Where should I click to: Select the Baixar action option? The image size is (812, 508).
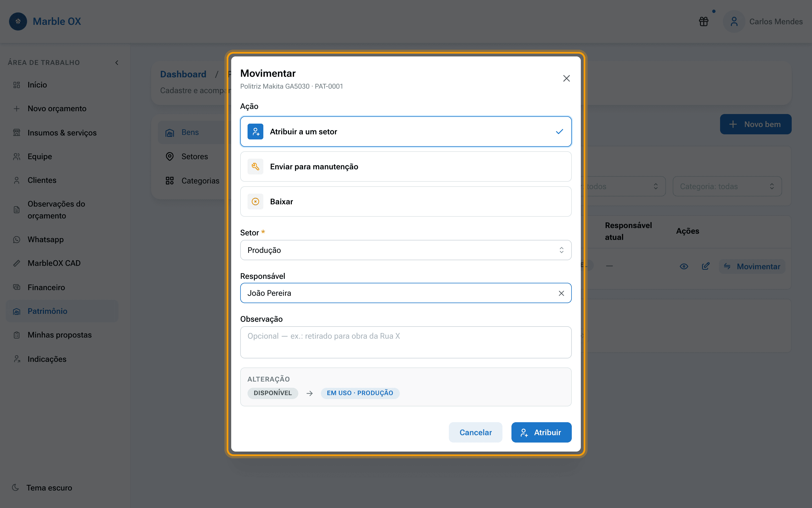click(x=406, y=202)
